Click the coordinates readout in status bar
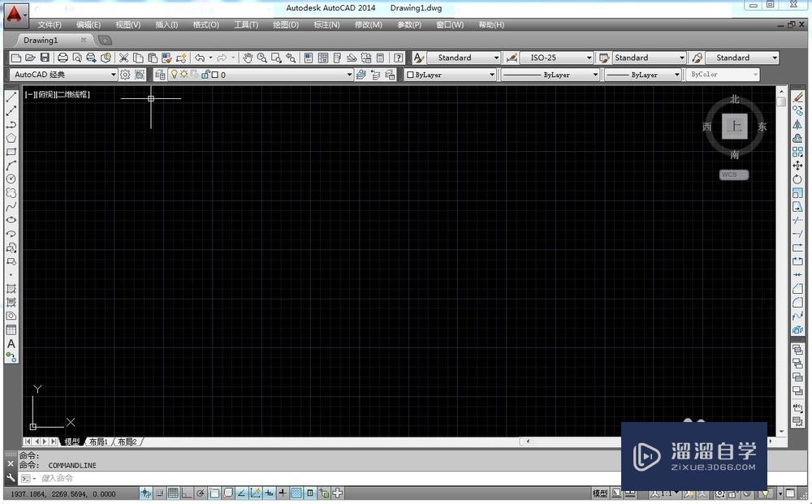 [63, 493]
